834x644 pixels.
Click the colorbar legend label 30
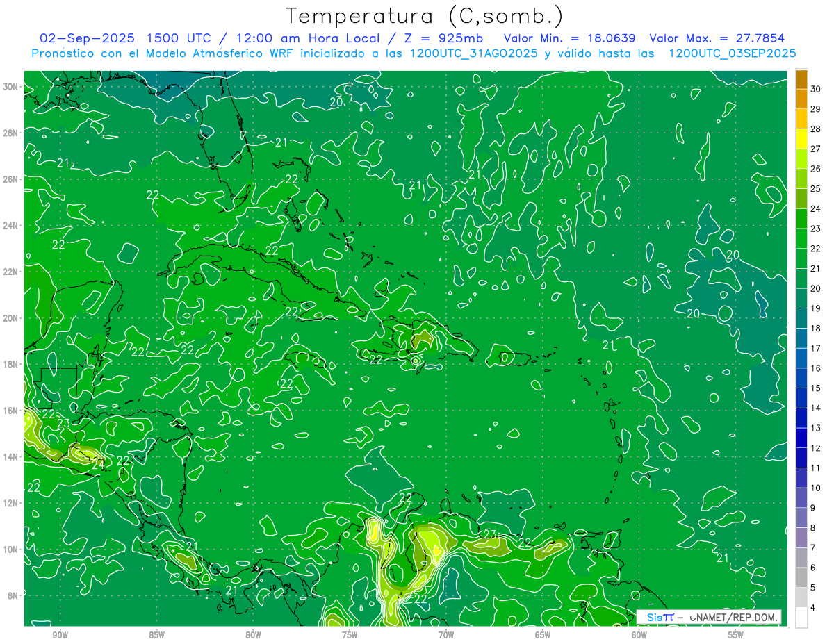(x=816, y=89)
